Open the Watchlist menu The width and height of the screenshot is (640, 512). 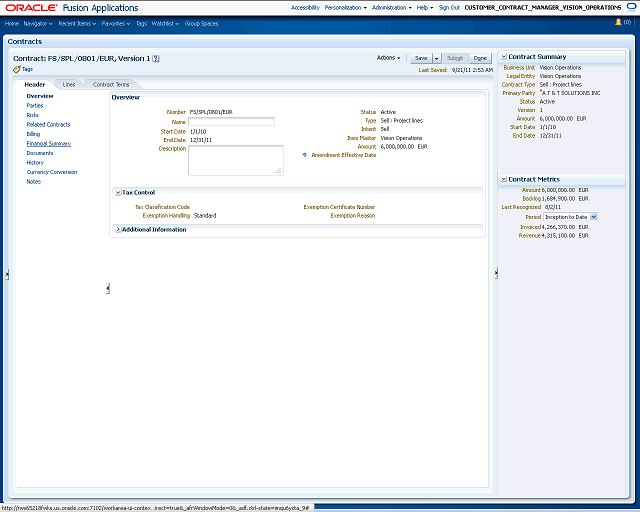tap(165, 24)
